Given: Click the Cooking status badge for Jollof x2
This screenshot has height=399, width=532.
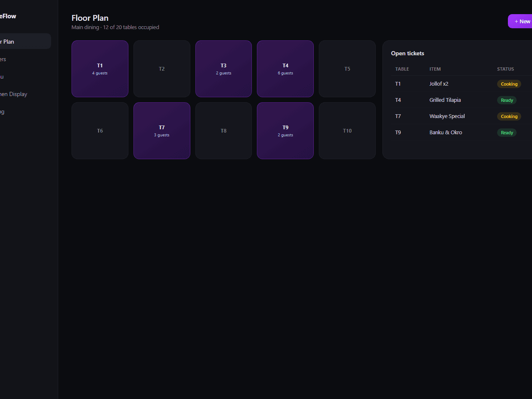Looking at the screenshot, I should 509,84.
